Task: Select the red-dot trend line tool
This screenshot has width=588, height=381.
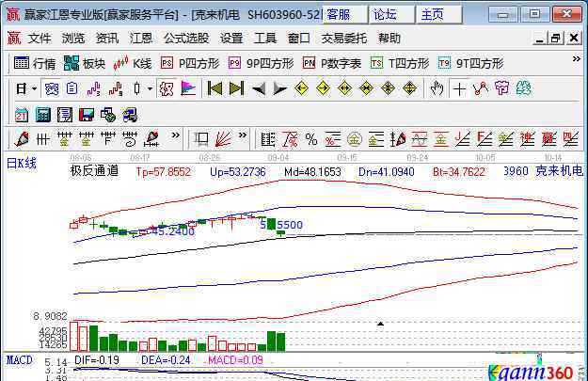Action: [x=481, y=88]
